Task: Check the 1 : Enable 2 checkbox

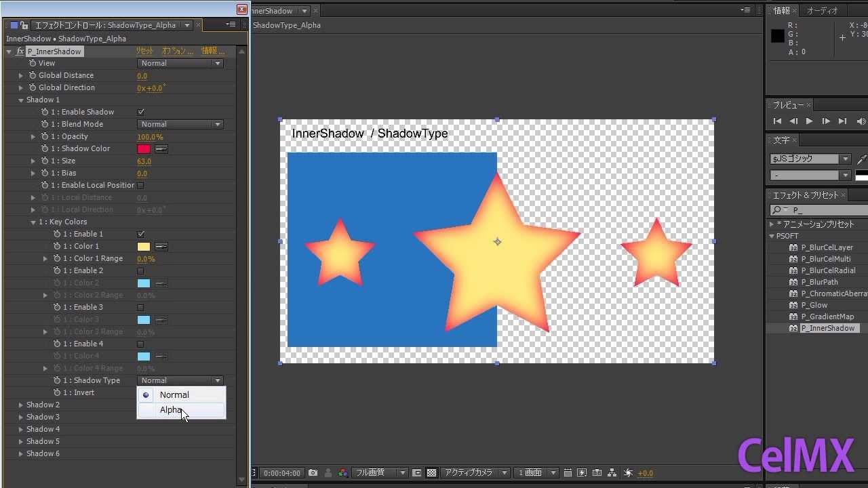Action: pyautogui.click(x=141, y=270)
